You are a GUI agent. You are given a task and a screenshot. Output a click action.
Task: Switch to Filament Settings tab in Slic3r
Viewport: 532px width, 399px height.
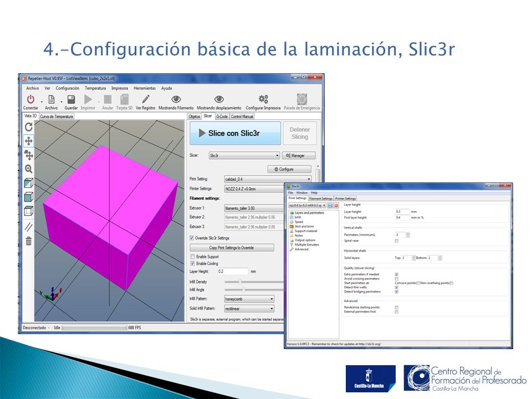[x=321, y=198]
